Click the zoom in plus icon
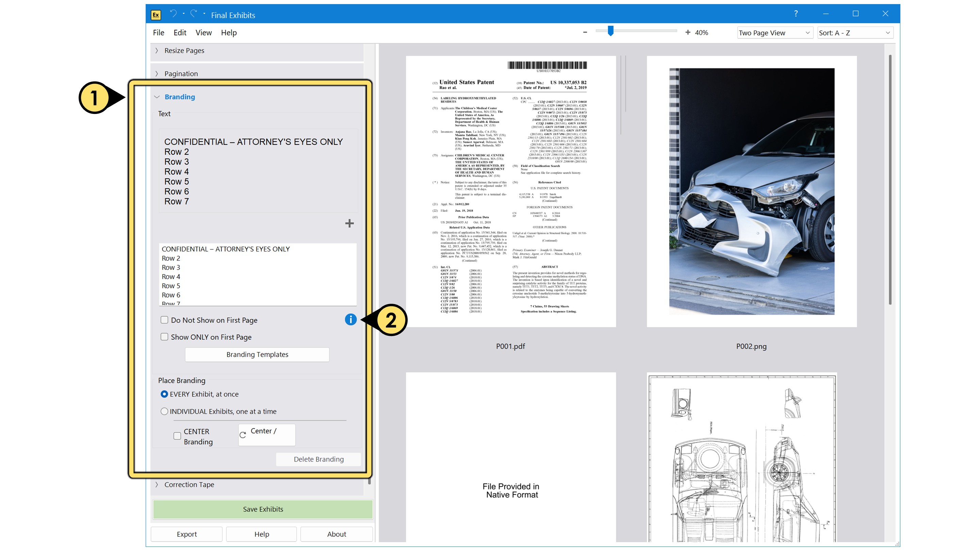The width and height of the screenshot is (980, 551). coord(687,32)
